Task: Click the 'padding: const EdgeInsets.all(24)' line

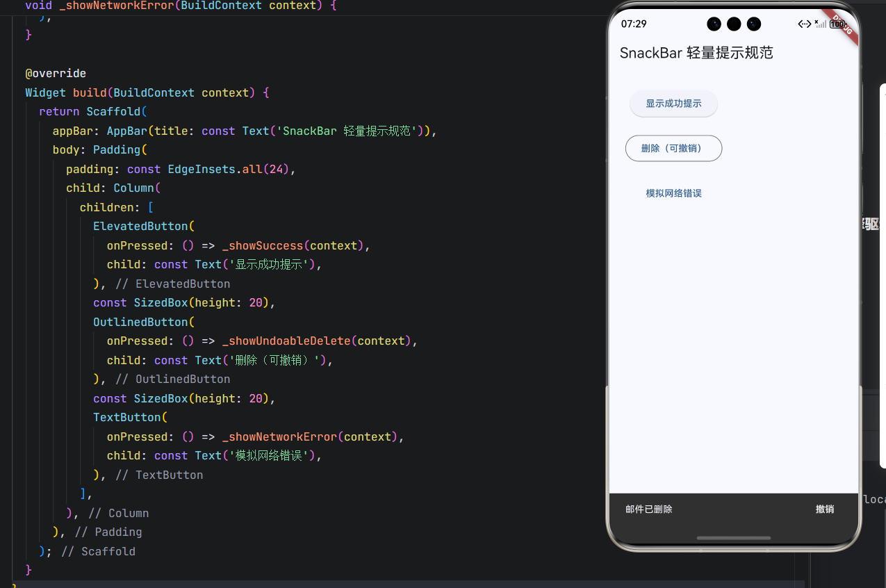Action: (181, 169)
